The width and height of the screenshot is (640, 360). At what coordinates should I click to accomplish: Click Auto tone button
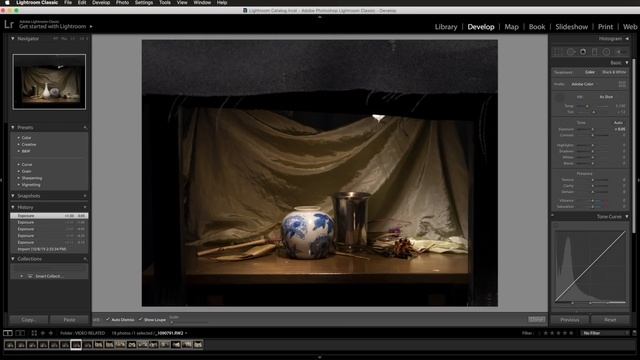pos(618,123)
